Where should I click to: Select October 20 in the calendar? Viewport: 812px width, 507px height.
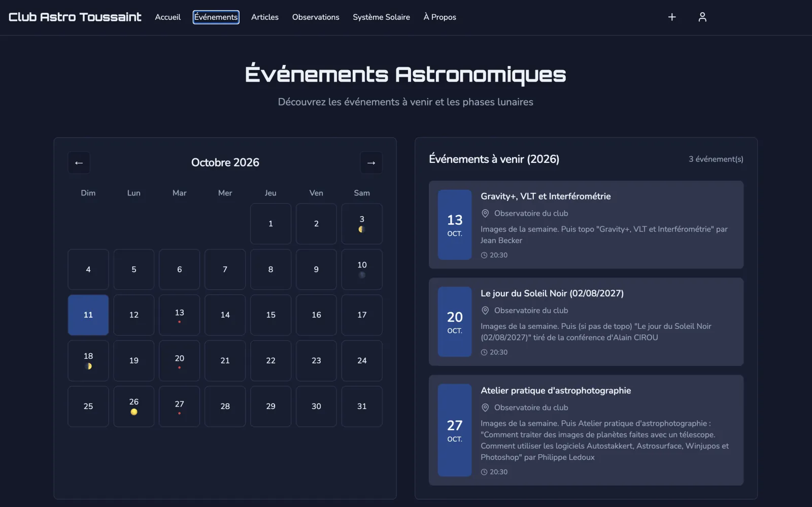coord(180,361)
